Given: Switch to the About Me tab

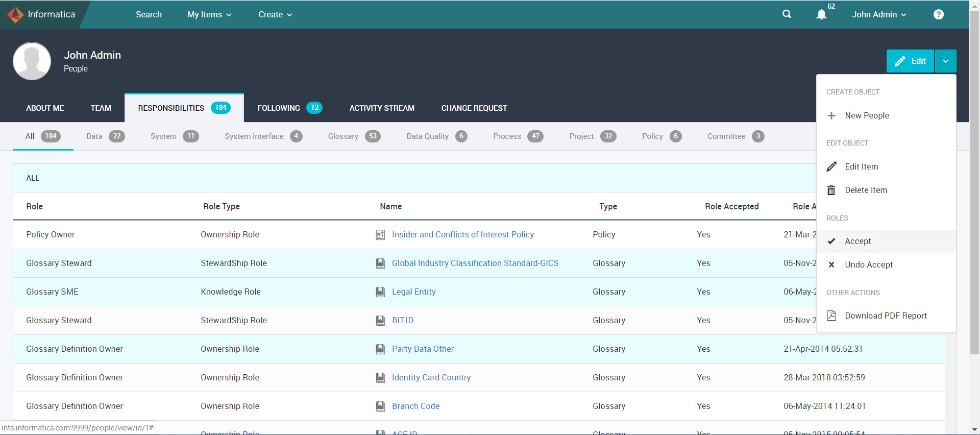Looking at the screenshot, I should [45, 108].
